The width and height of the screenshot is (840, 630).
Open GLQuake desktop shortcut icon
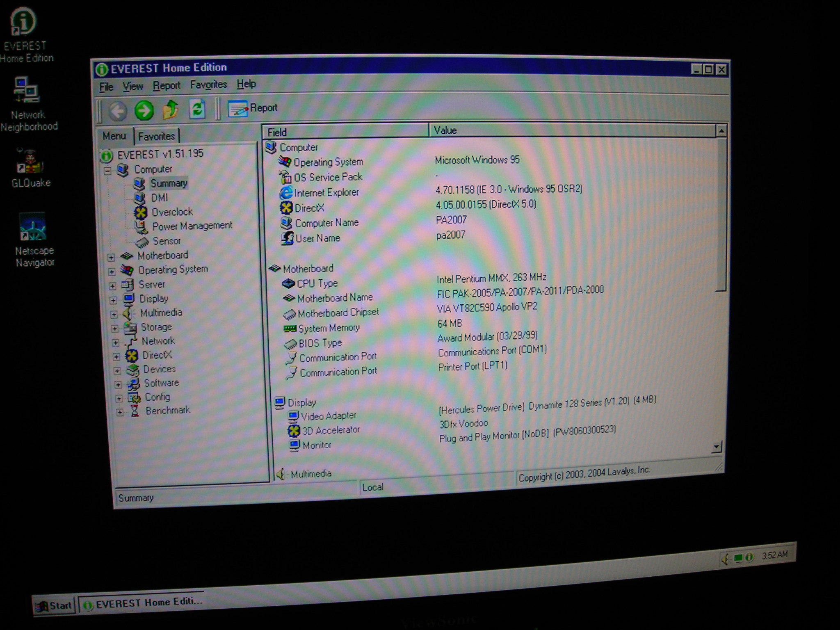click(30, 161)
